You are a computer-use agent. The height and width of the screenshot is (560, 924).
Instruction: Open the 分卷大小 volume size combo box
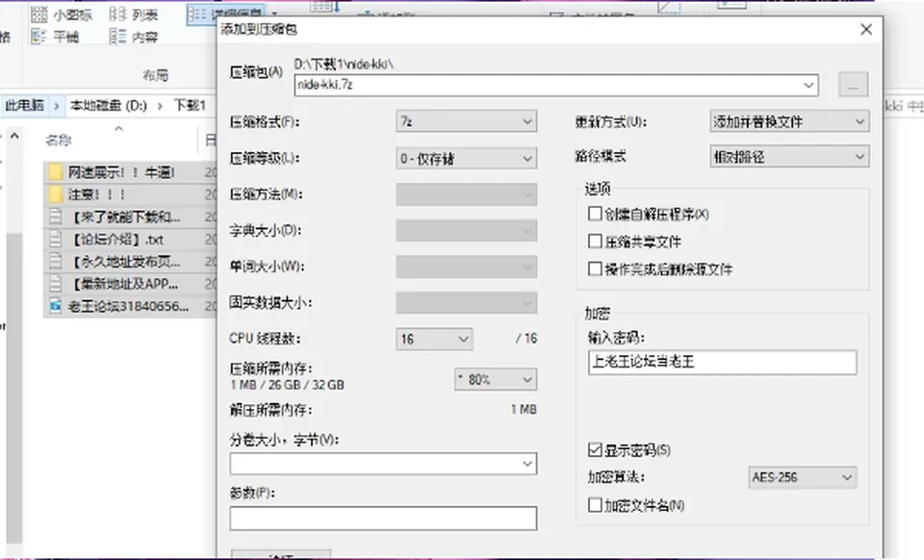point(383,464)
